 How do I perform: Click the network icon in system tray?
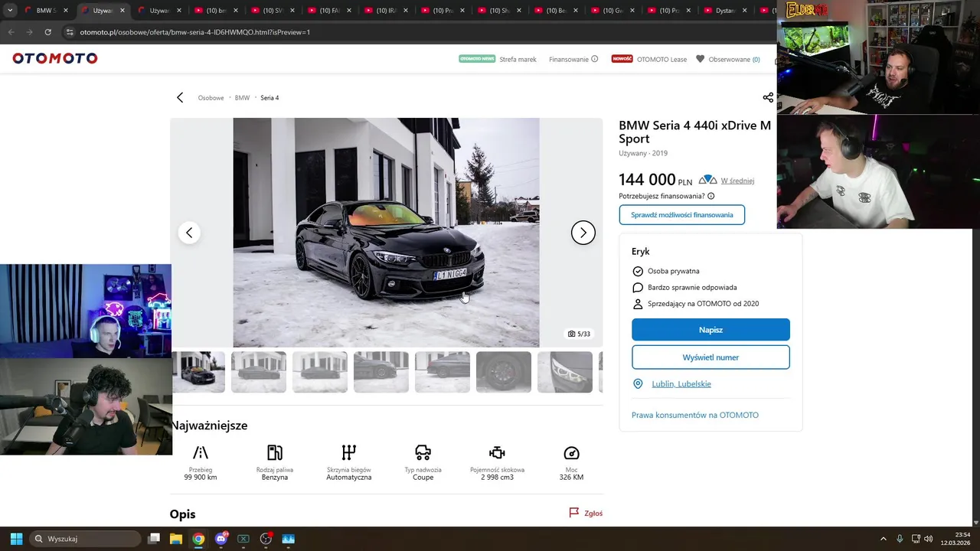(916, 539)
